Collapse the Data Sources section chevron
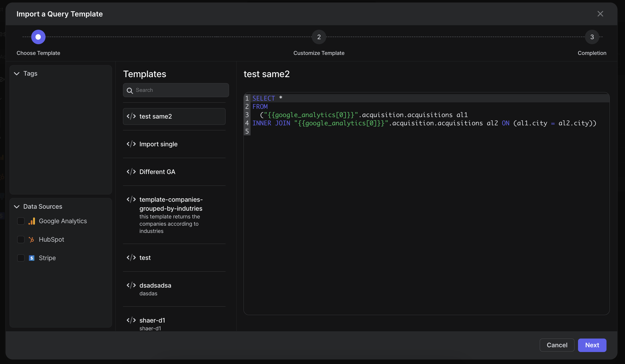 [17, 207]
